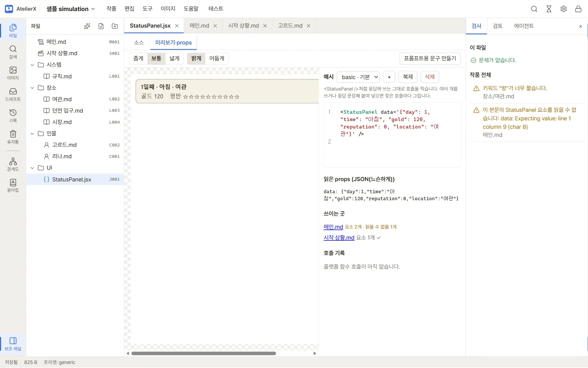
Task: Click the new file icon in file panel
Action: (101, 26)
